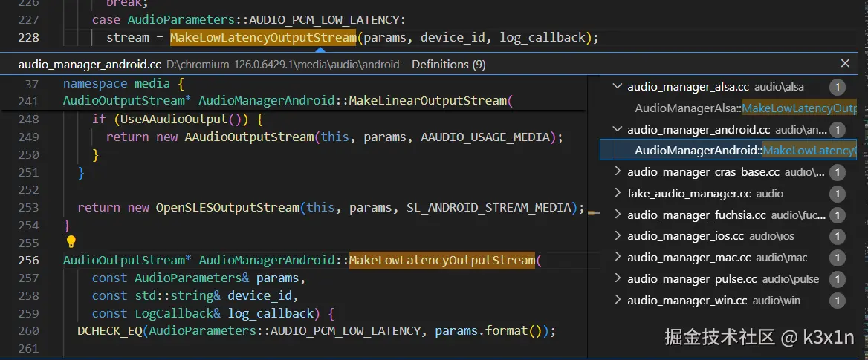The width and height of the screenshot is (868, 360).
Task: Click SL_ANDROID_STREAM_MEDIA constant on line 253
Action: click(x=489, y=207)
